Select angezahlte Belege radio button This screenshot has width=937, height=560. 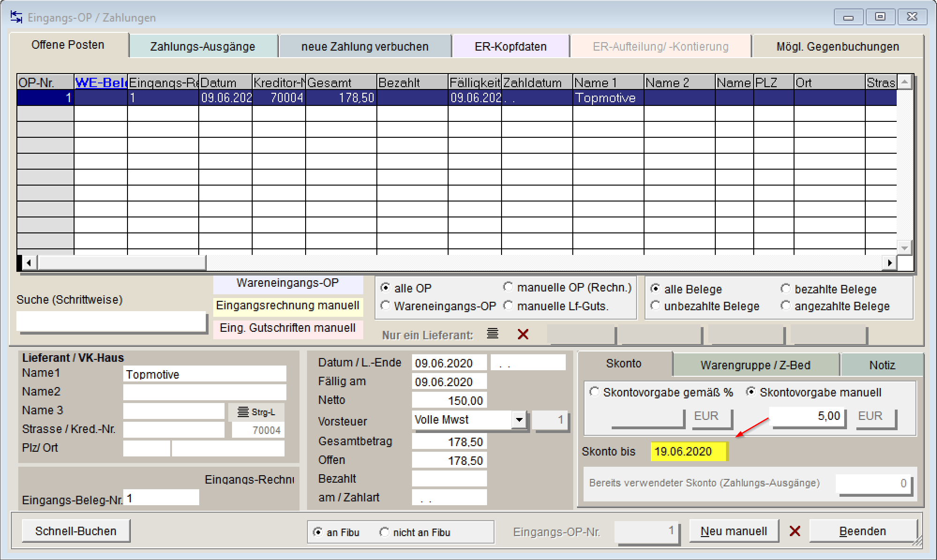click(x=786, y=306)
